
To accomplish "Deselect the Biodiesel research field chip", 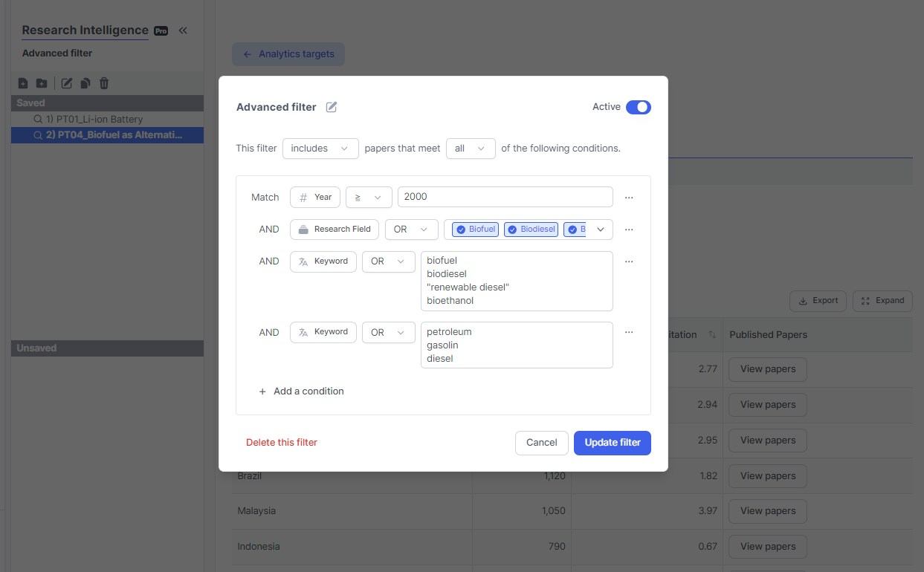I will [x=511, y=229].
